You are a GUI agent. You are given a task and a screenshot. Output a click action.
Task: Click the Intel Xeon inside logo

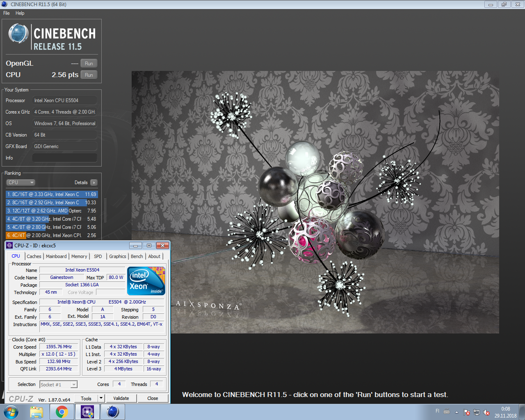pyautogui.click(x=146, y=281)
